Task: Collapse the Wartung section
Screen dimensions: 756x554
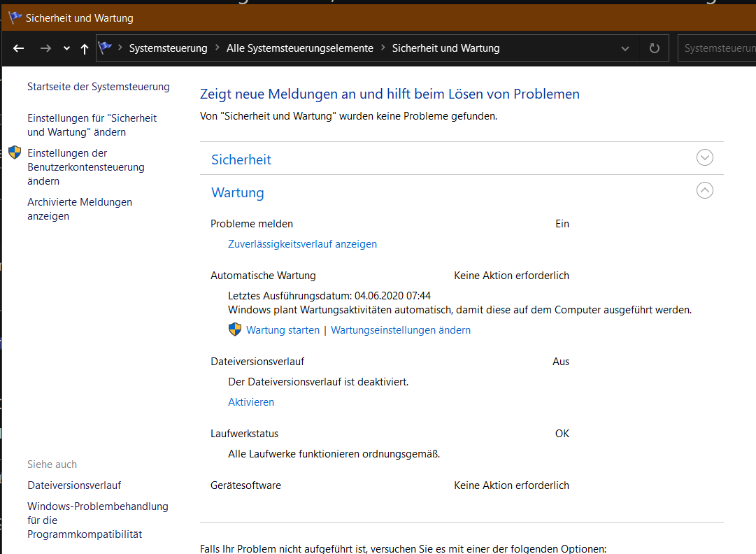Action: (704, 190)
